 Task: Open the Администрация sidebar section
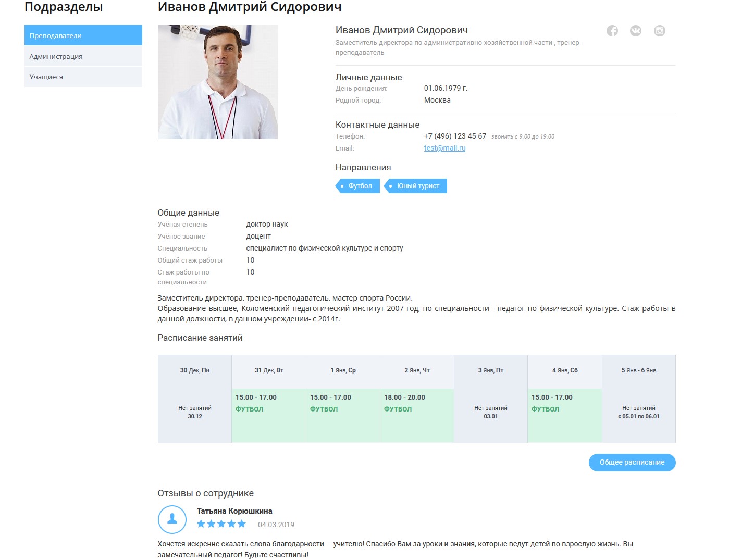pyautogui.click(x=83, y=56)
